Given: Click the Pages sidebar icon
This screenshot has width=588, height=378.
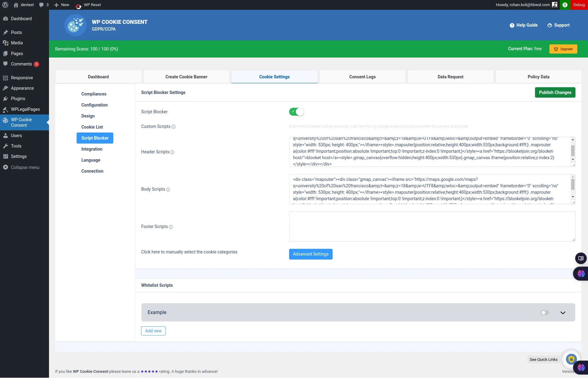Looking at the screenshot, I should [6, 54].
